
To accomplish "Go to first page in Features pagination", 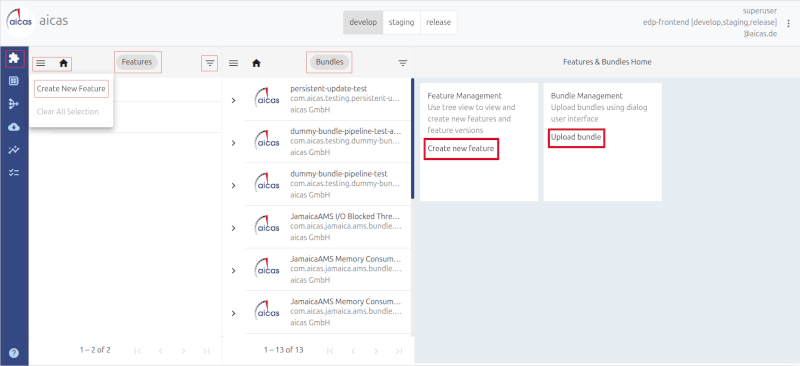I will pos(137,351).
